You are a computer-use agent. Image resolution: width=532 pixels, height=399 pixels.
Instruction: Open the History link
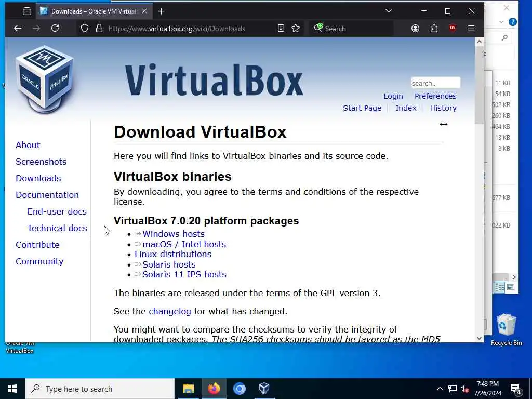point(444,108)
